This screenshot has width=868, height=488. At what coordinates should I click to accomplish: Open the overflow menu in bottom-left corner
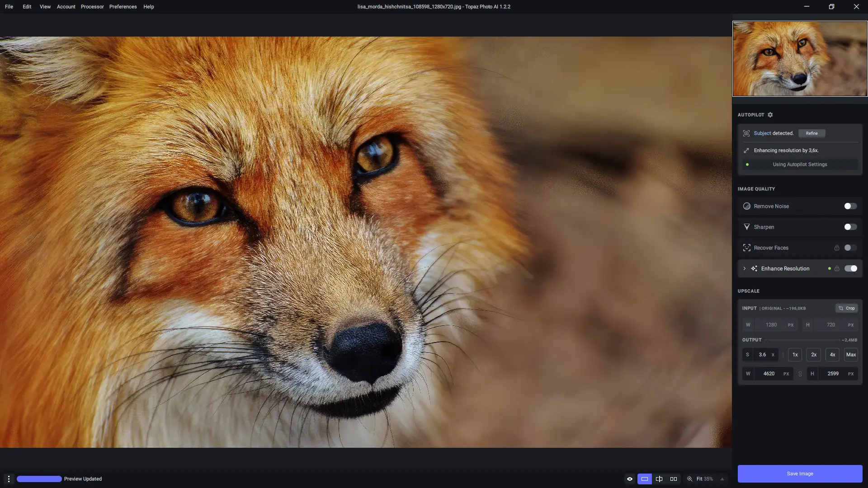8,479
